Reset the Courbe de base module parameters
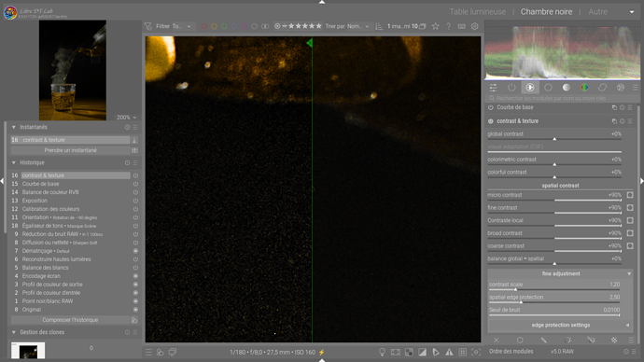Viewport: 644px width, 362px height. (623, 107)
